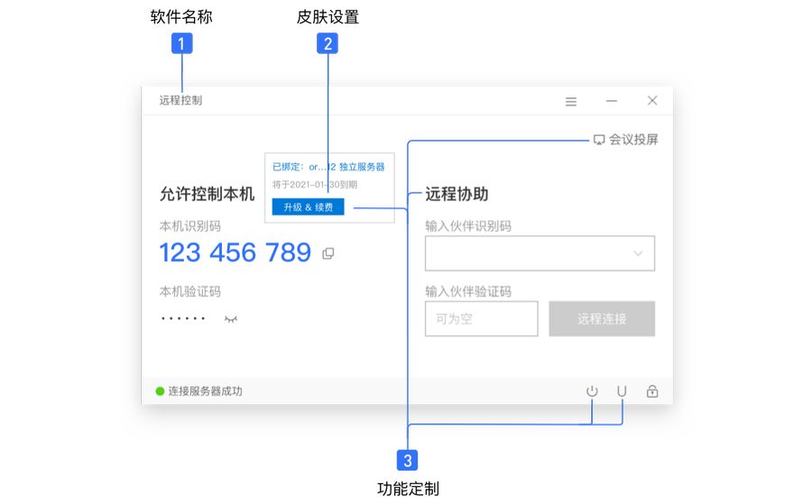Click the 允许控制本机 heading
This screenshot has width=812, height=504.
pos(207,194)
